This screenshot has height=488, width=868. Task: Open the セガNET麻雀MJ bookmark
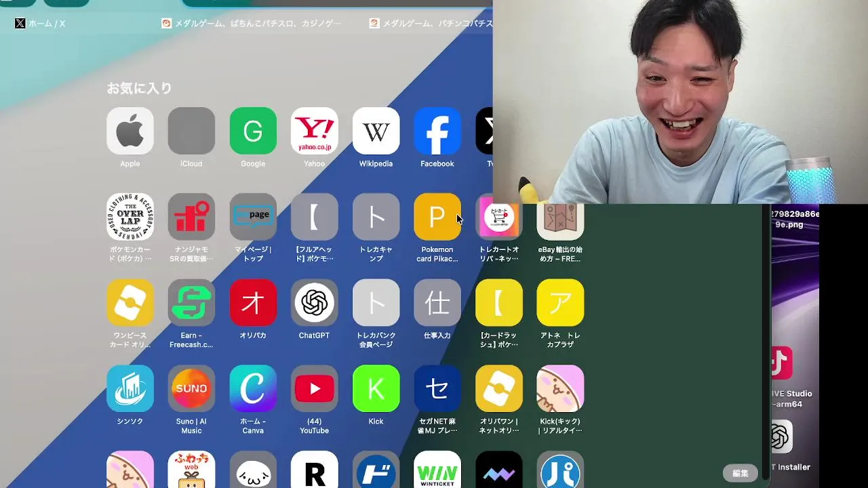[437, 388]
